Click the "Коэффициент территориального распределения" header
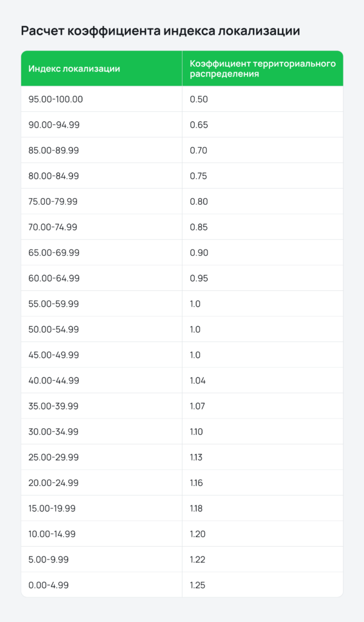This screenshot has width=364, height=622. click(x=262, y=69)
